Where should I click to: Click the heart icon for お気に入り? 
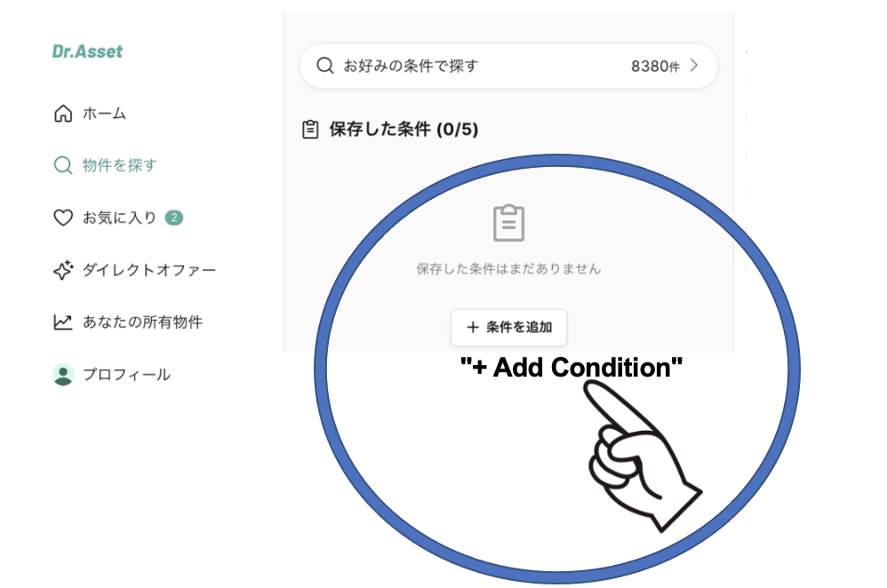pos(63,217)
